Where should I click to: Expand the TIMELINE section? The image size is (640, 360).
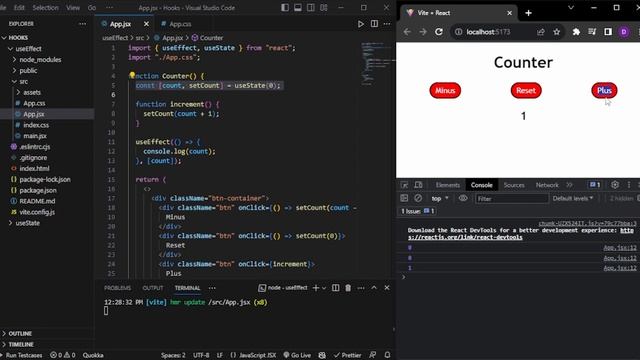point(21,344)
